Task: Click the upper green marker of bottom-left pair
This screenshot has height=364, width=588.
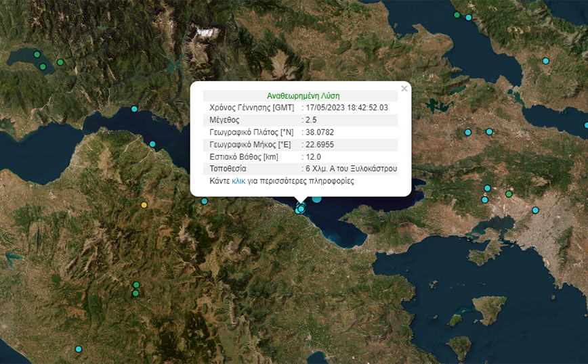Action: point(136,285)
